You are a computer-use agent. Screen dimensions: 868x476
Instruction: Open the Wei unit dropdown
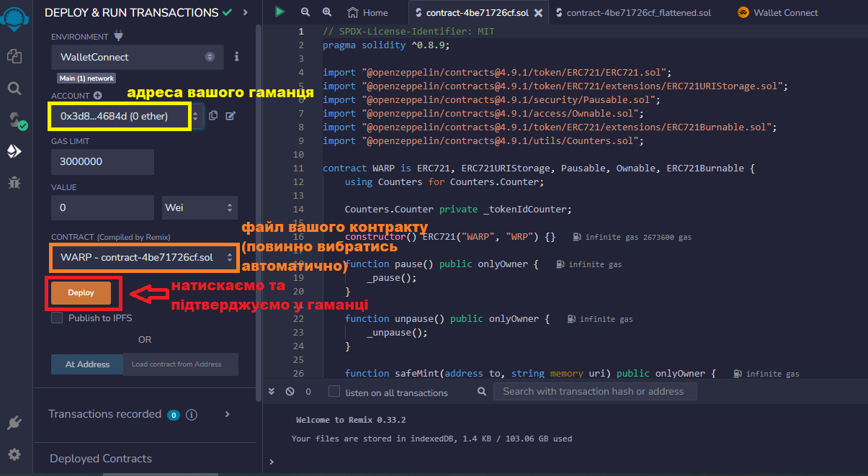tap(200, 207)
